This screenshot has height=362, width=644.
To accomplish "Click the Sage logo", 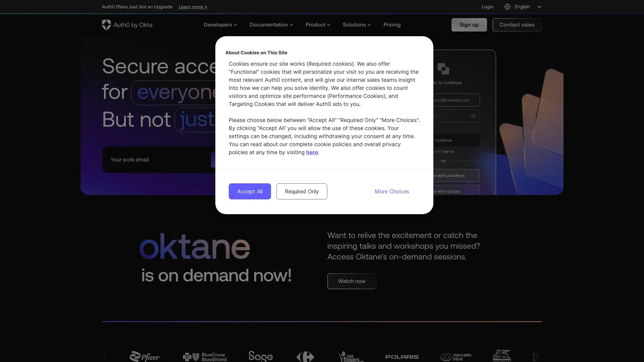I will click(261, 356).
